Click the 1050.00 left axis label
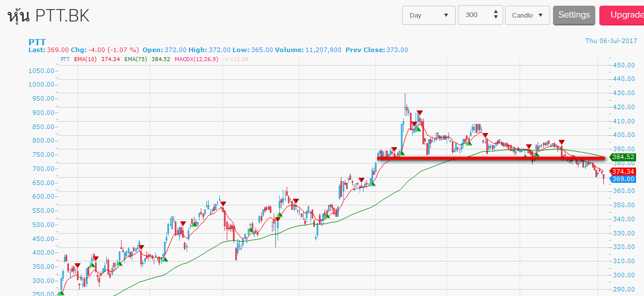644x296 pixels. (x=41, y=70)
